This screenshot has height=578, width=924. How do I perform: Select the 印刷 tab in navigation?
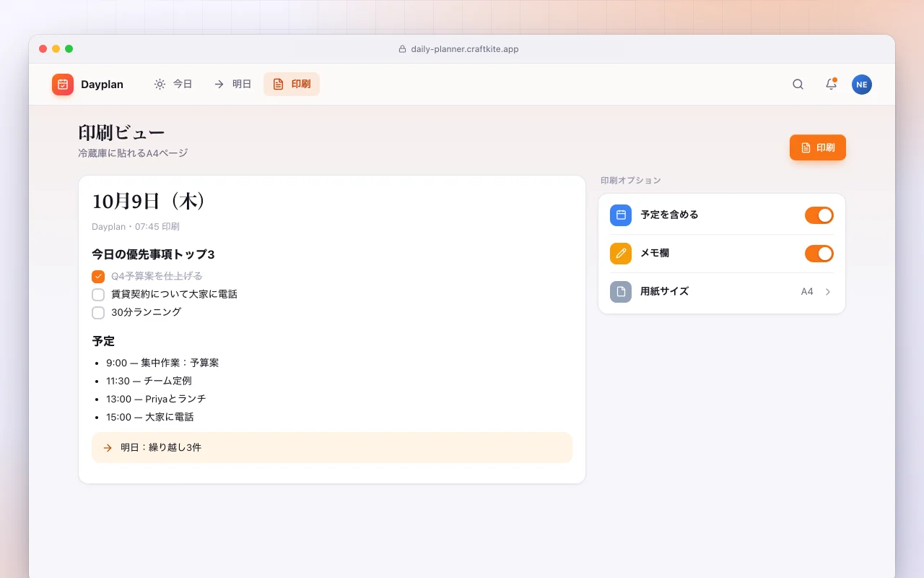coord(292,85)
